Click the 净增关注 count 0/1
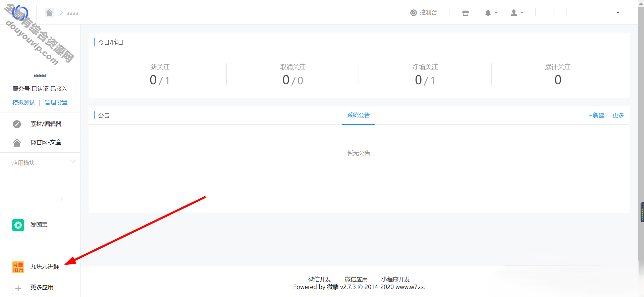This screenshot has height=297, width=644. pos(425,80)
